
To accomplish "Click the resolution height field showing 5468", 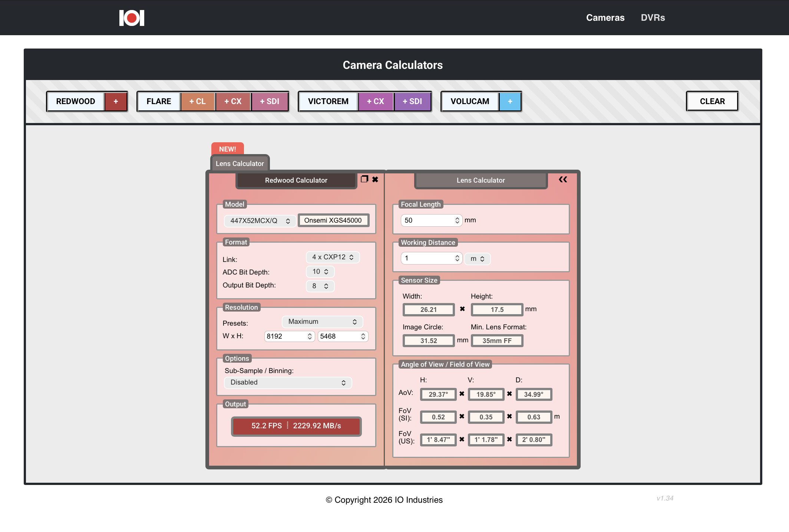I will point(343,336).
